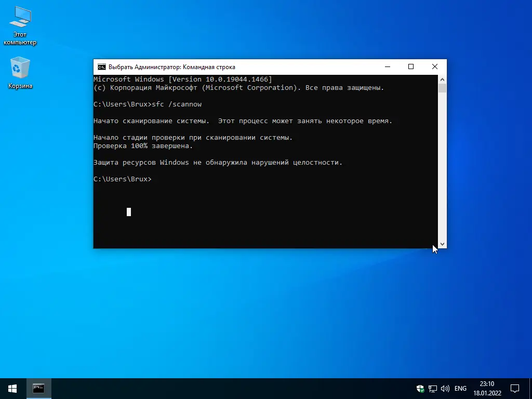Screen dimensions: 532x399
Task: Click the Начало стадии проверки line
Action: click(x=193, y=137)
